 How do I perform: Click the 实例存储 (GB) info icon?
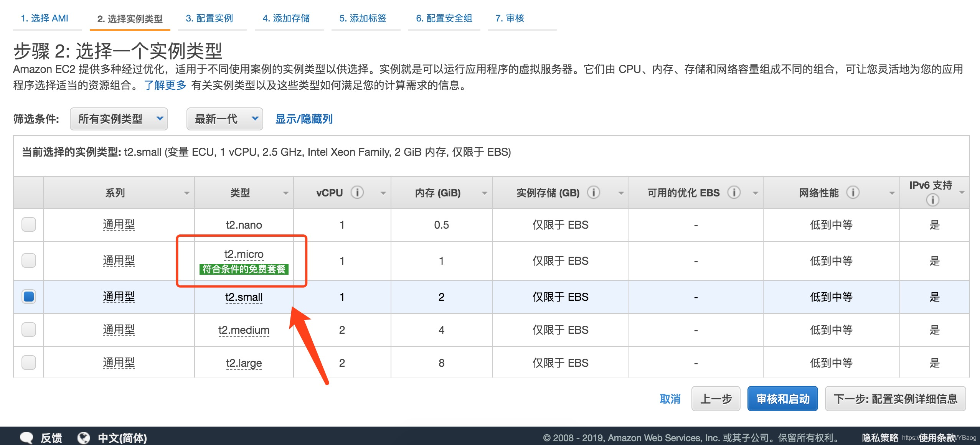coord(593,192)
